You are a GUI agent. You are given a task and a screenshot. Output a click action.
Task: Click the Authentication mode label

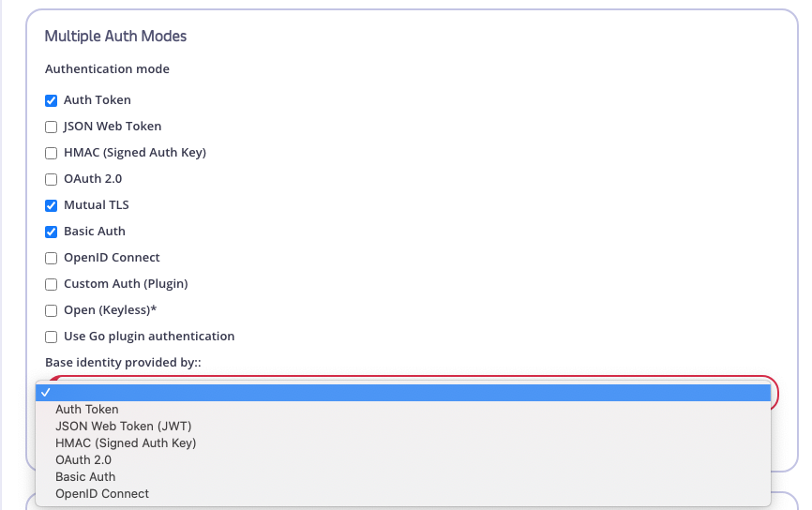coord(107,69)
